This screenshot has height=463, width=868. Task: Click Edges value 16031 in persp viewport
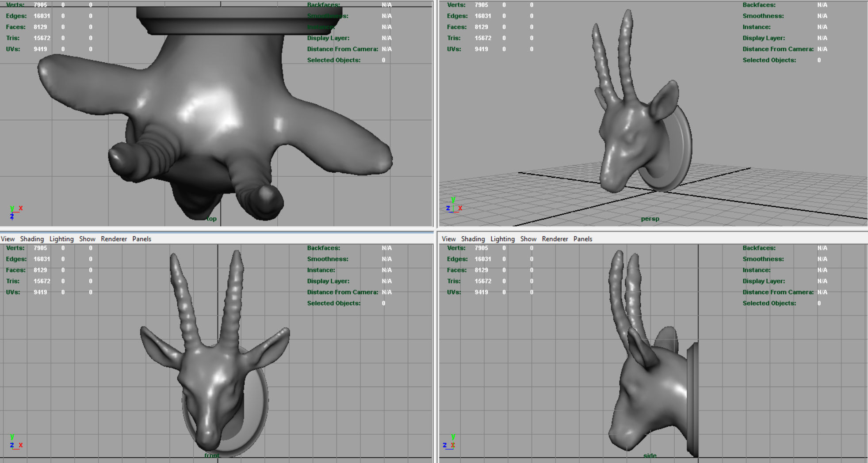[x=482, y=16]
